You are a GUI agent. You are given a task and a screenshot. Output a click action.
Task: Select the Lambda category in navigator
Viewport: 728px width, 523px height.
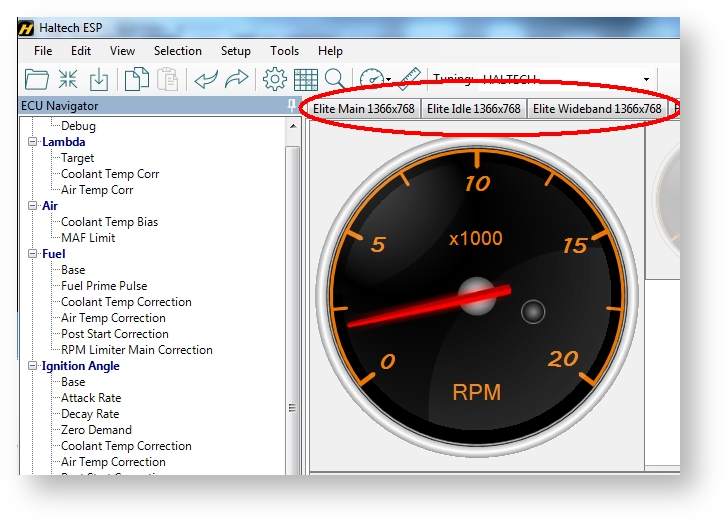[64, 142]
